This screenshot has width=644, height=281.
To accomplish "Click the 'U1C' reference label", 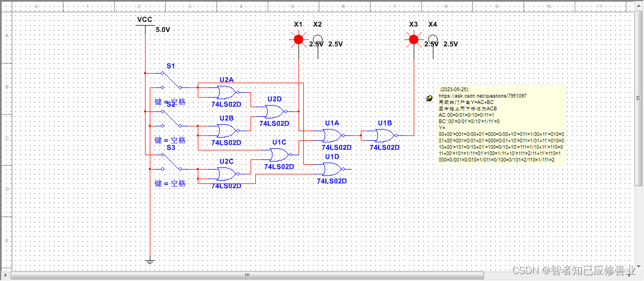I will point(279,142).
